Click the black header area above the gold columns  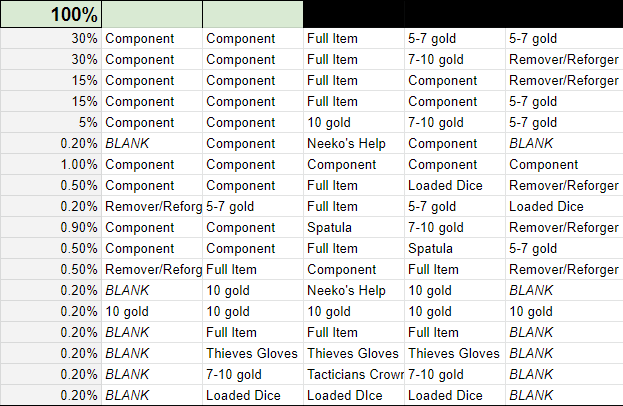click(463, 14)
